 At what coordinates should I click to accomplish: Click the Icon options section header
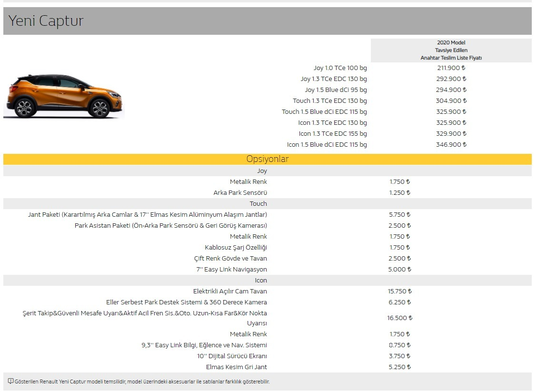268,280
